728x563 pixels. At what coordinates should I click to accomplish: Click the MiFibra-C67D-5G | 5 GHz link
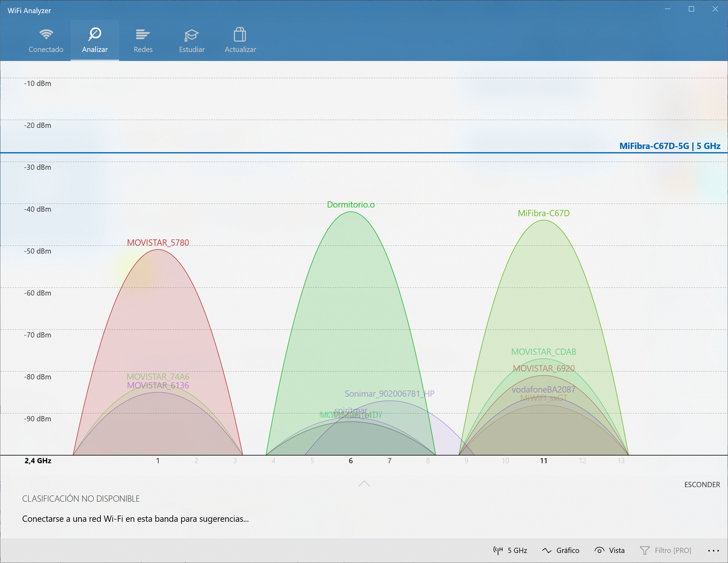(669, 146)
